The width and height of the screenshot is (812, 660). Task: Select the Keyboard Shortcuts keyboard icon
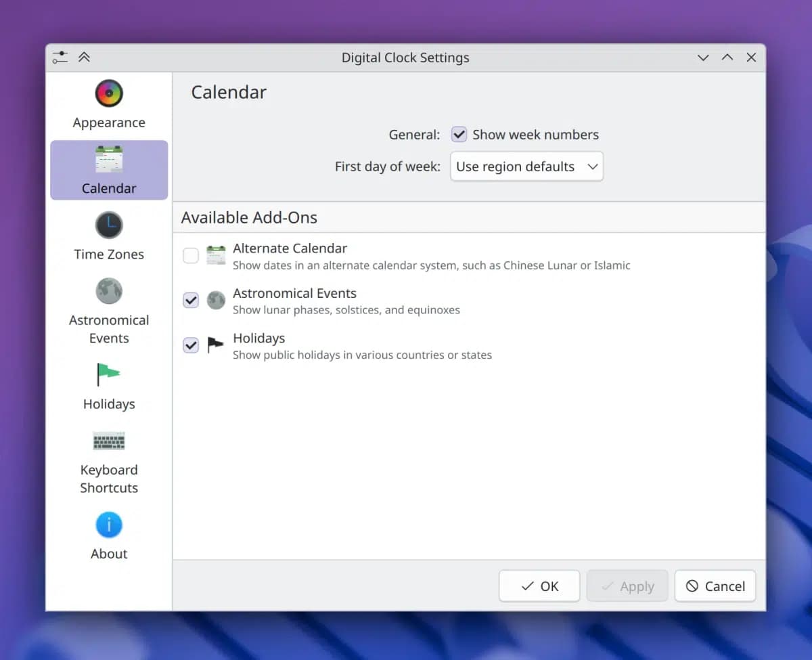pos(109,441)
